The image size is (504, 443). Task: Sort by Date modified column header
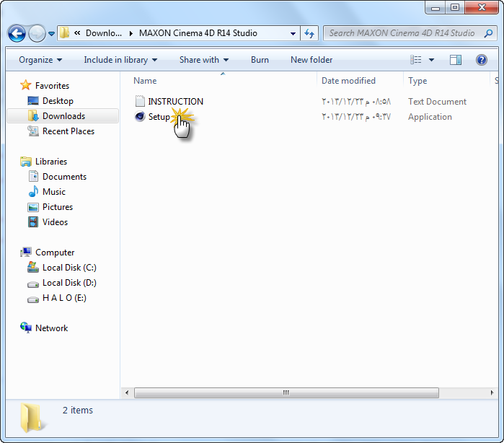[348, 81]
